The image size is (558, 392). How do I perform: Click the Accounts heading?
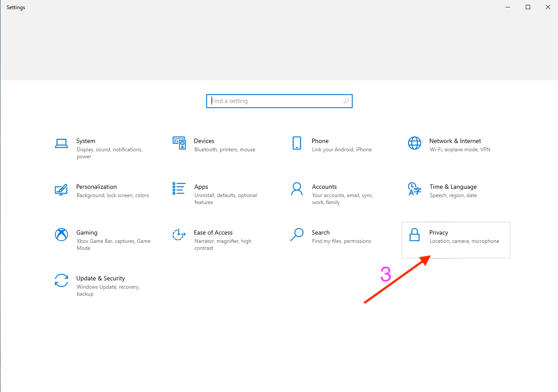pyautogui.click(x=324, y=187)
